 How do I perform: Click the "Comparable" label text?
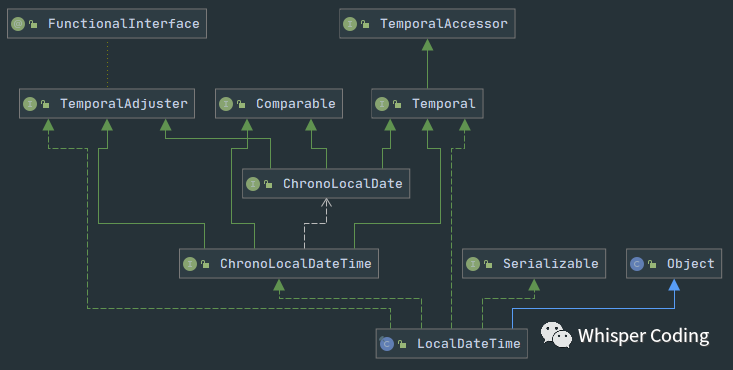(295, 104)
